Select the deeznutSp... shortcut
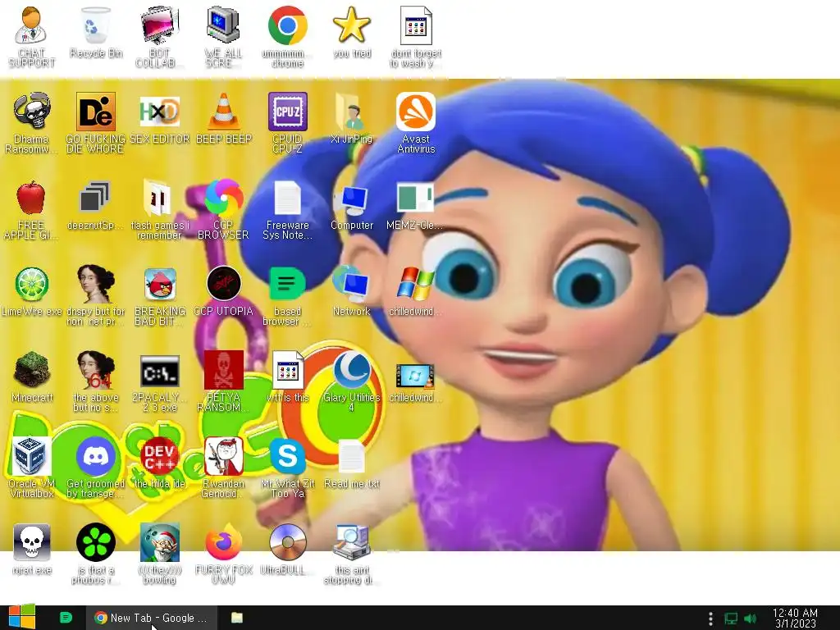 point(95,204)
